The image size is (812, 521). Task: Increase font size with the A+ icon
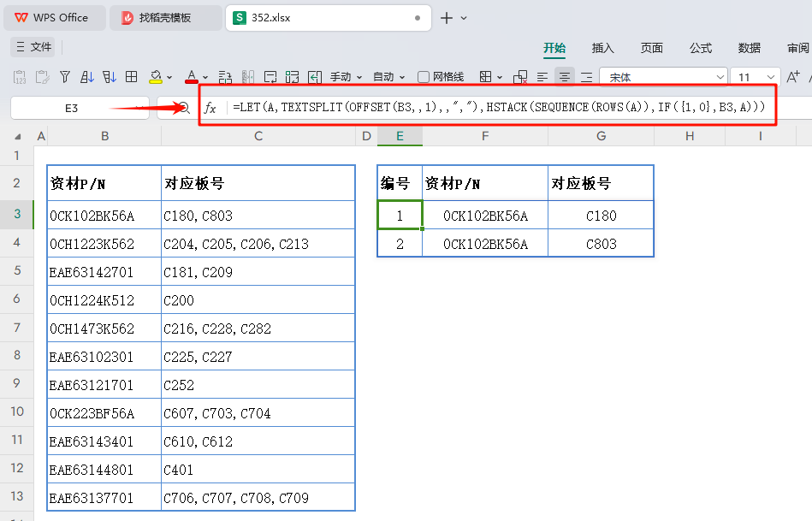click(793, 77)
